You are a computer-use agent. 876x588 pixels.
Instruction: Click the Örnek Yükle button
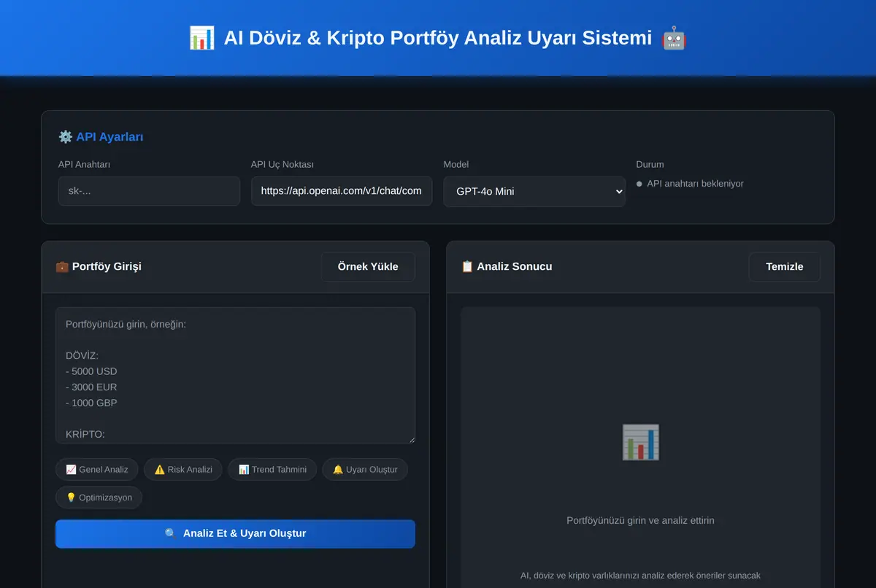coord(368,267)
